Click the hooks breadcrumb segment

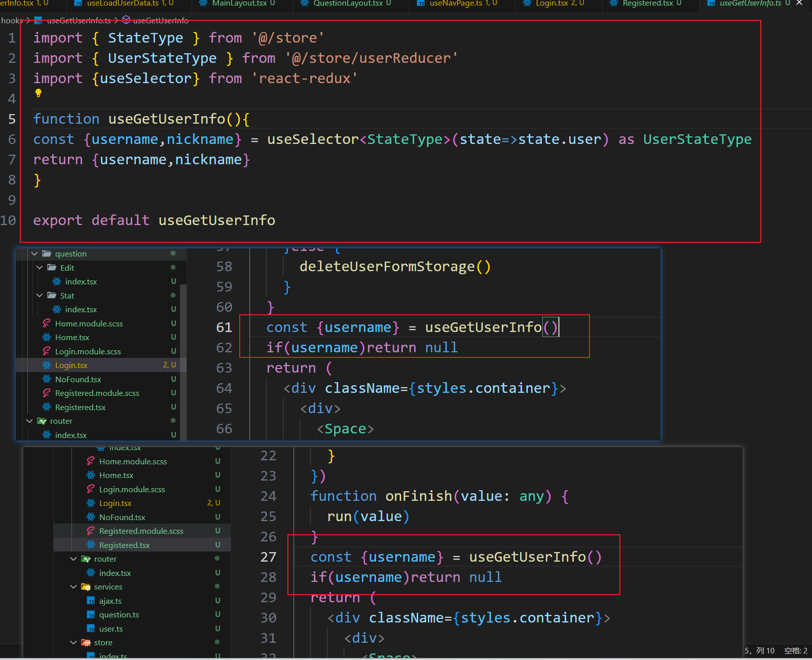tap(12, 20)
